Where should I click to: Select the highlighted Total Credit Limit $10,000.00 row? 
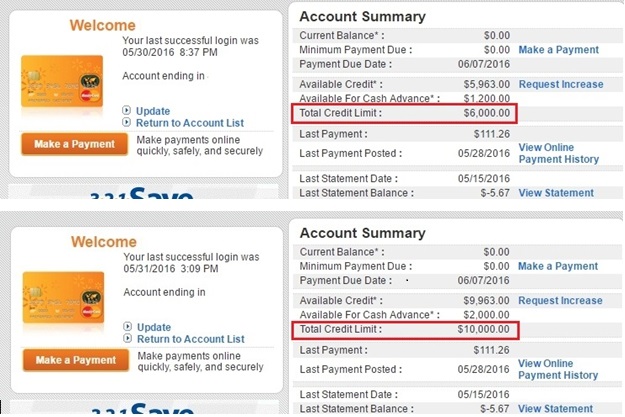405,330
